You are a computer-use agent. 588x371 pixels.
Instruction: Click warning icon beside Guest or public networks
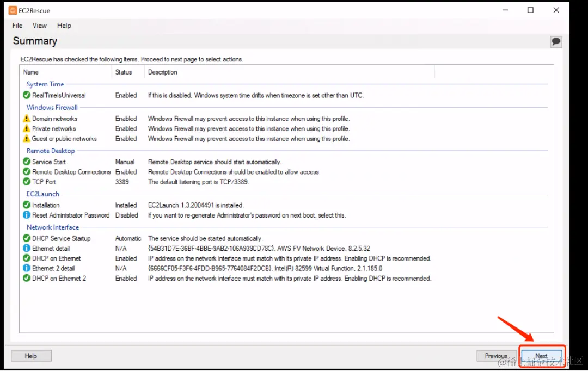[x=27, y=139]
